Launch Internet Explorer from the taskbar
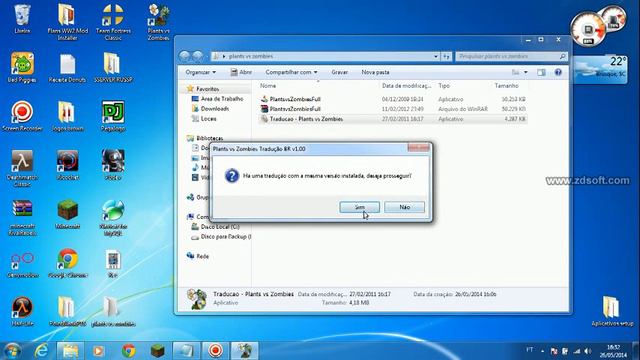 (41, 351)
